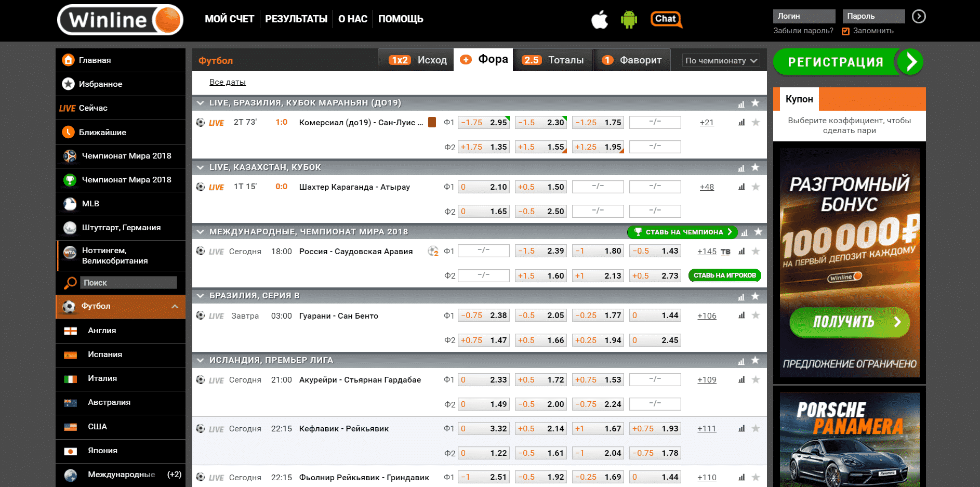Favorite the Бразилия Серия B league star
This screenshot has width=980, height=487.
coord(756,296)
